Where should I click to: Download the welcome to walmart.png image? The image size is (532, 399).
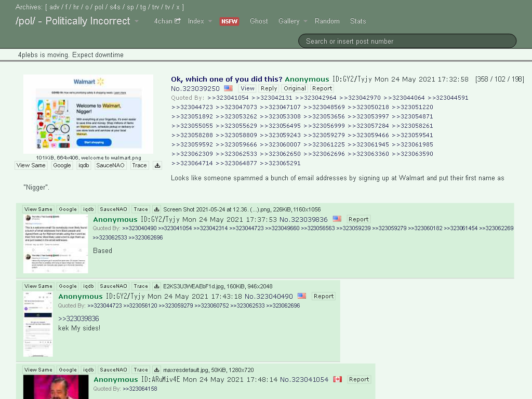click(x=157, y=166)
